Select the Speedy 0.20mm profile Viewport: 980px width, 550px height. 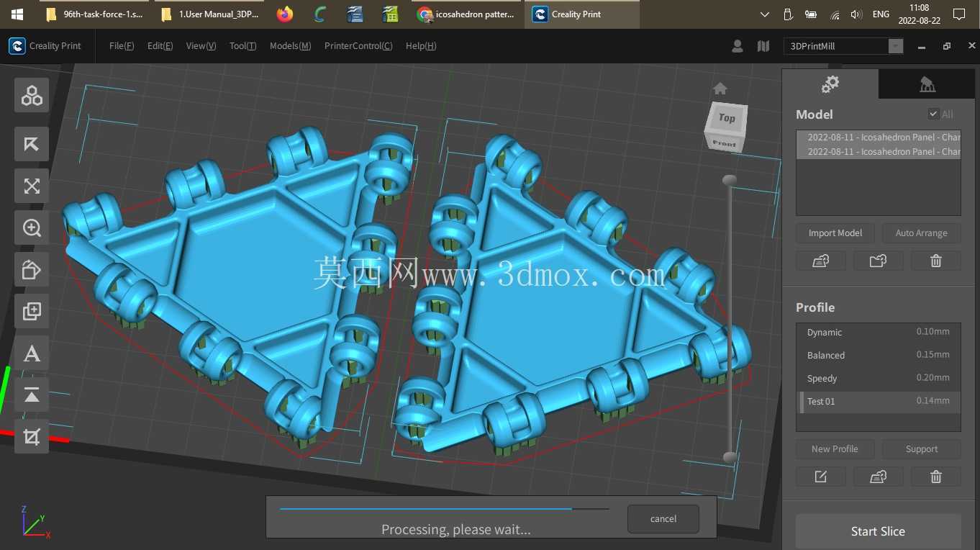tap(878, 378)
